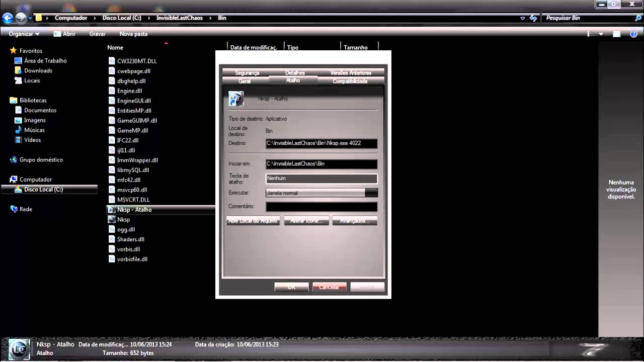Toggle the preview pane on
The height and width of the screenshot is (362, 644).
point(616,34)
